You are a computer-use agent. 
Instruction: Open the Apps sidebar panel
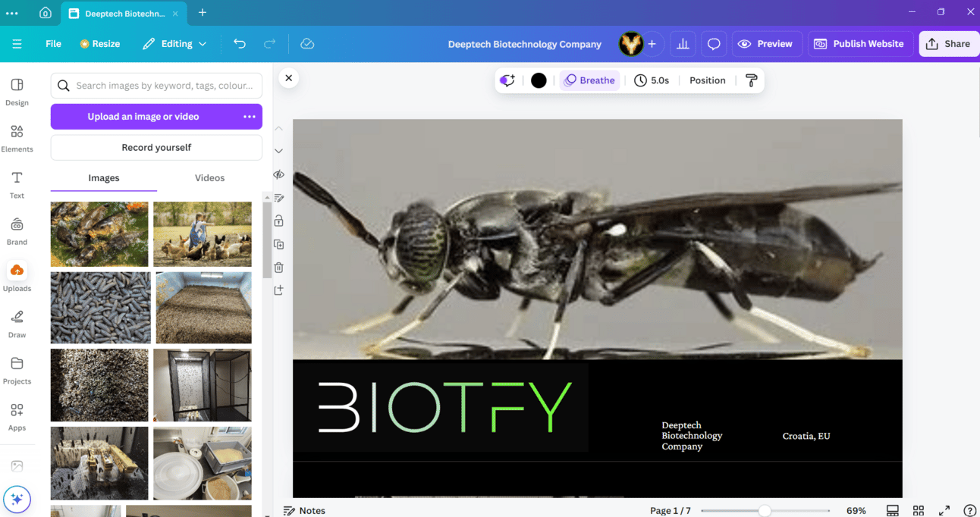(x=17, y=417)
